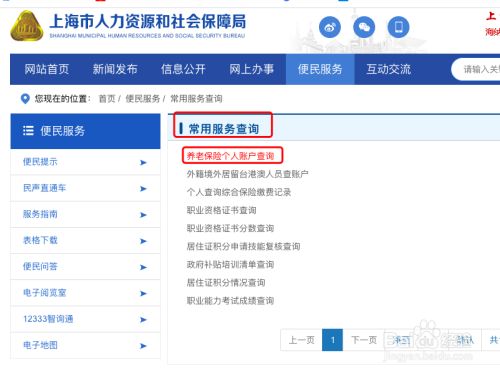Click the bureau gold emblem logo
The width and height of the screenshot is (500, 373).
pyautogui.click(x=27, y=26)
